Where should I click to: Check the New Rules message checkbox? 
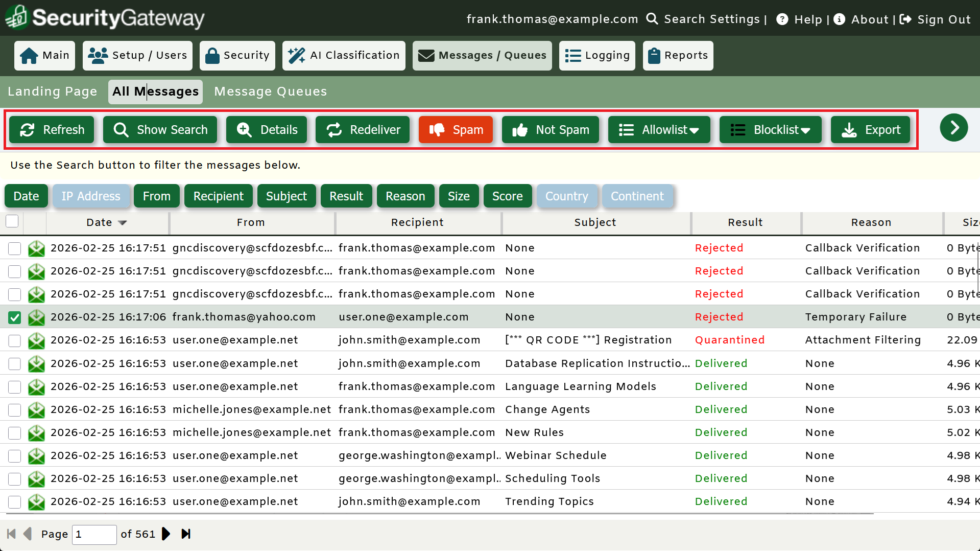pos(14,433)
